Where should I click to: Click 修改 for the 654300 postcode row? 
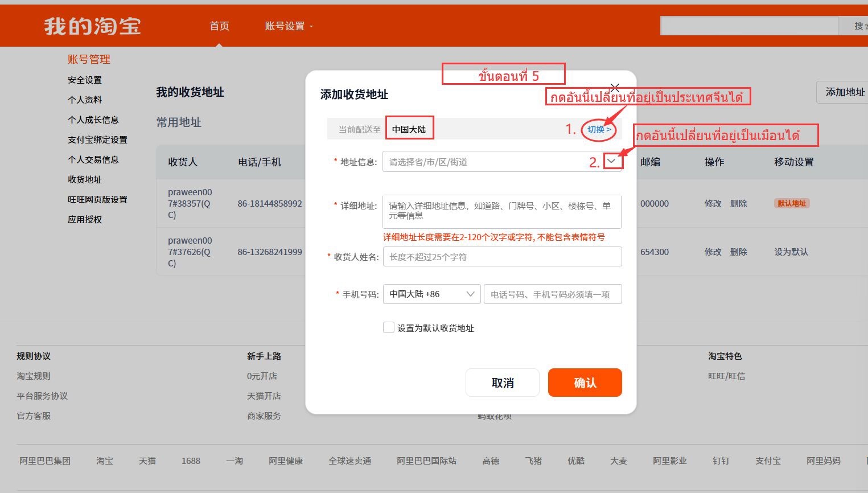[713, 252]
